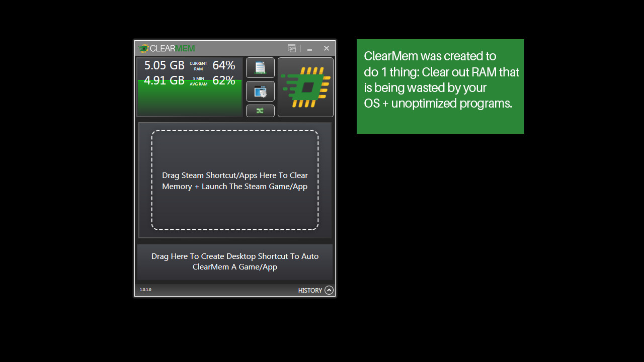Open the LOGFILE document icon
The height and width of the screenshot is (362, 644).
260,67
